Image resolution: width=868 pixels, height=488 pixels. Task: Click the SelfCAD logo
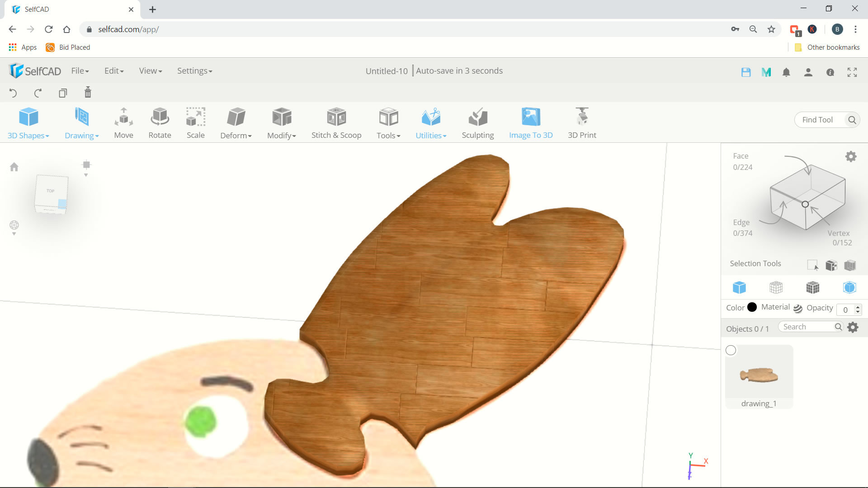click(x=35, y=71)
